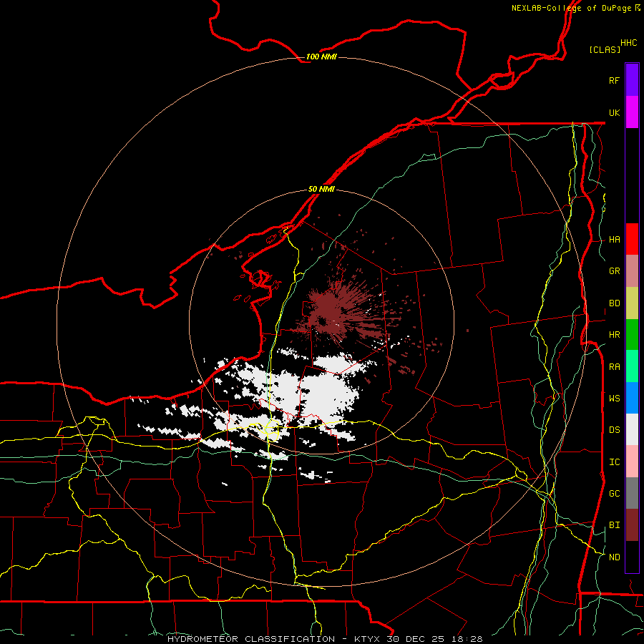Click the GC gray legend swatch
Viewport: 644px width, 644px height.
tap(632, 493)
